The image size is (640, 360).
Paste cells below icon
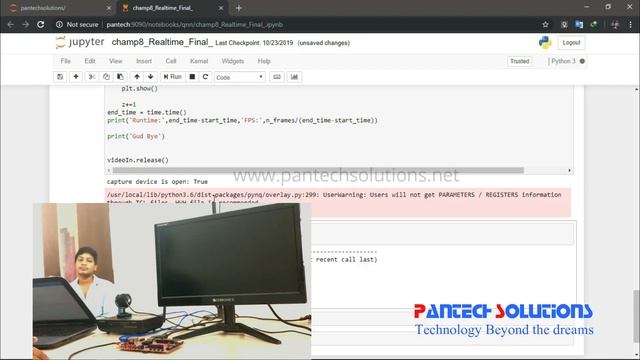[x=120, y=77]
